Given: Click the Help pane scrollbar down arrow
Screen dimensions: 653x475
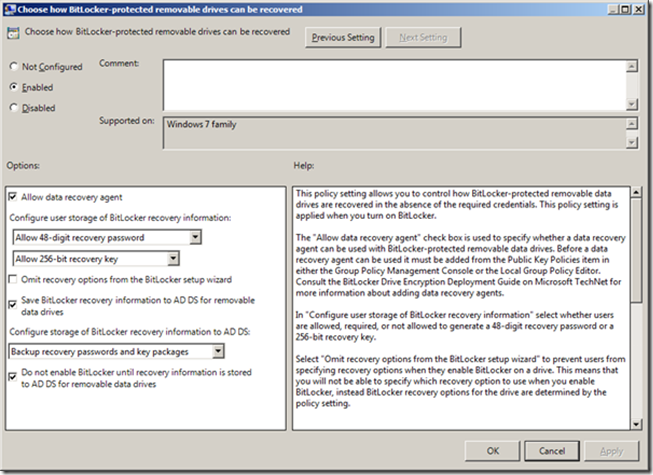Looking at the screenshot, I should tap(637, 423).
